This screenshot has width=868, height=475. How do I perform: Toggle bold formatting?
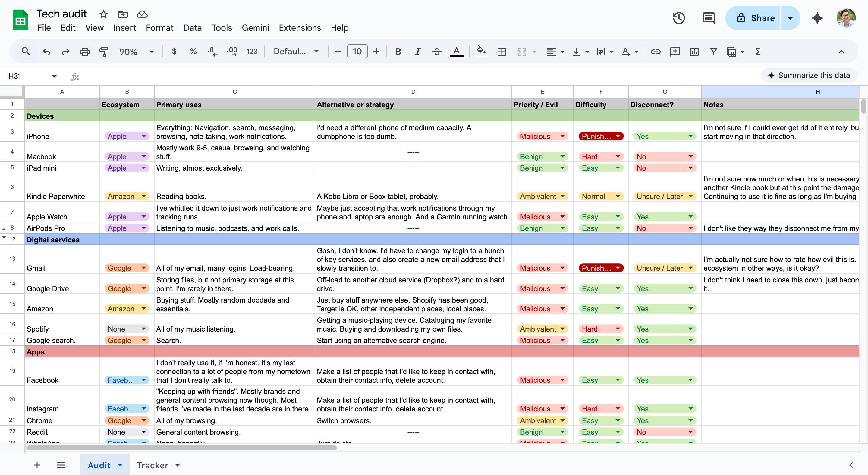[398, 52]
